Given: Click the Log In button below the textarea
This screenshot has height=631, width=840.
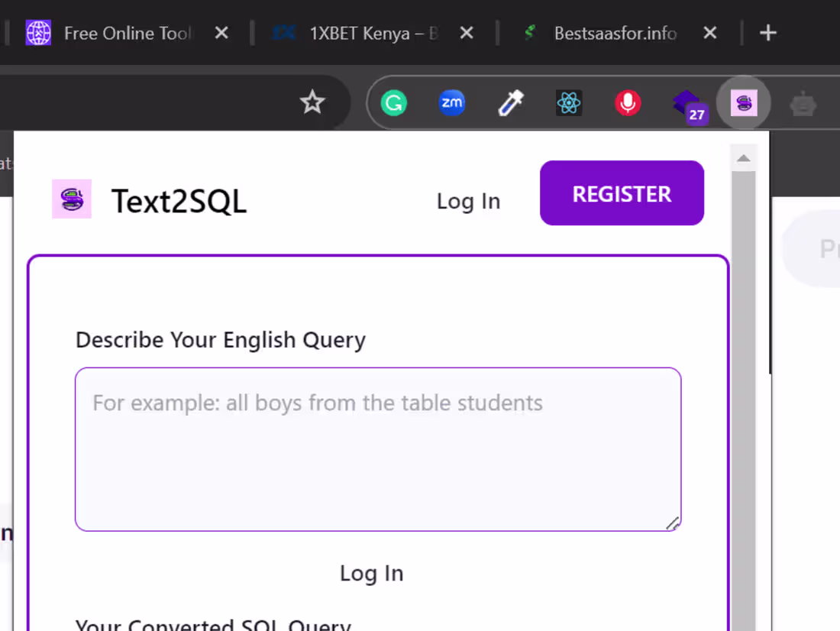Looking at the screenshot, I should click(x=372, y=573).
